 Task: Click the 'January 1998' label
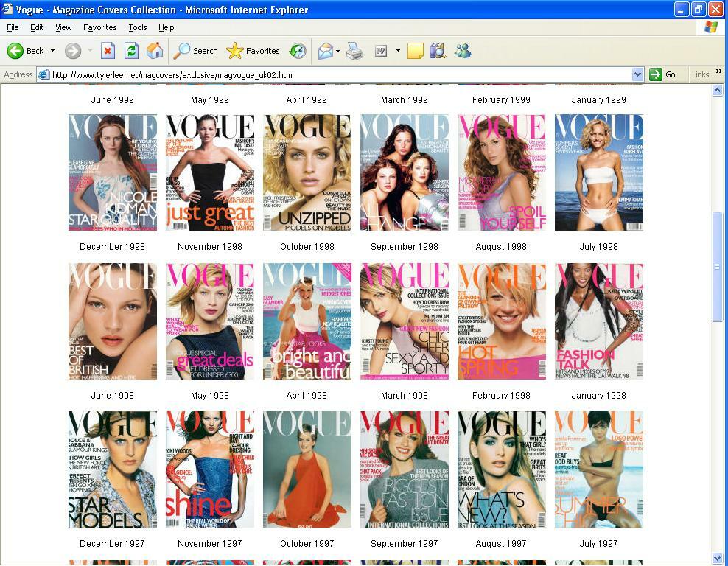599,395
